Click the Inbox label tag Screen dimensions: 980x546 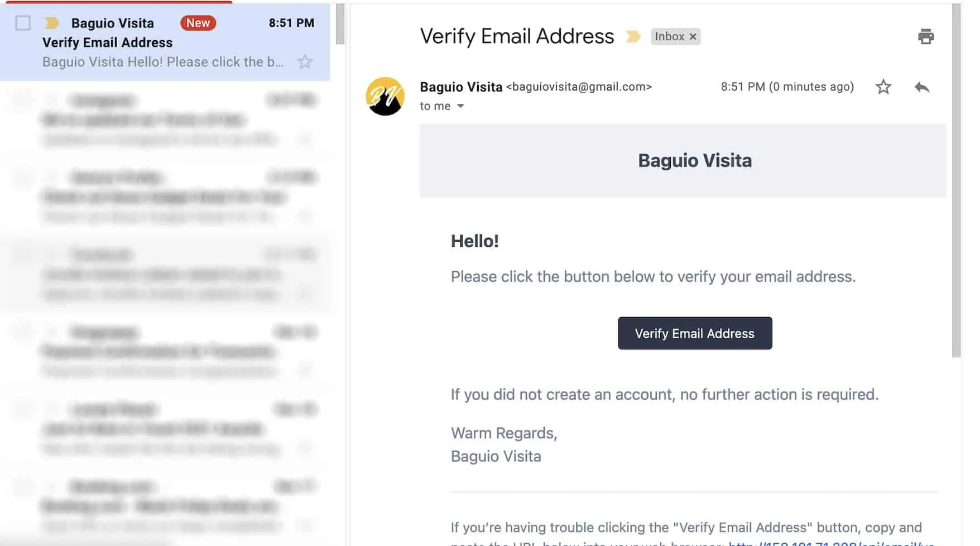pyautogui.click(x=669, y=37)
